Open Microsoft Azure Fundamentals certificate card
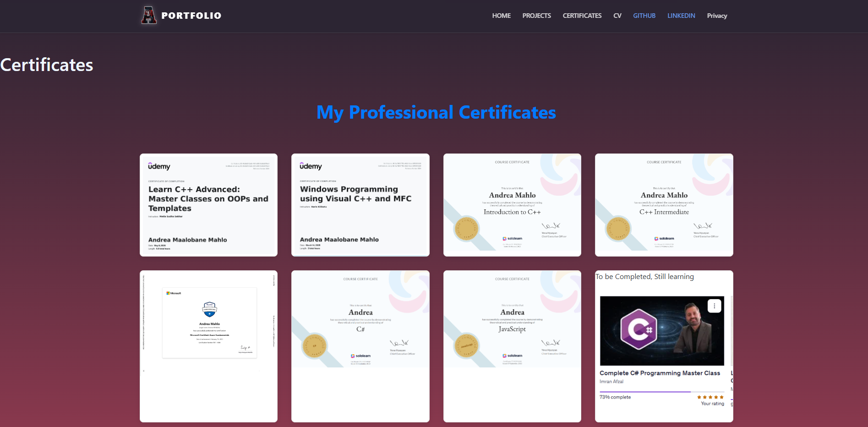 (208, 346)
